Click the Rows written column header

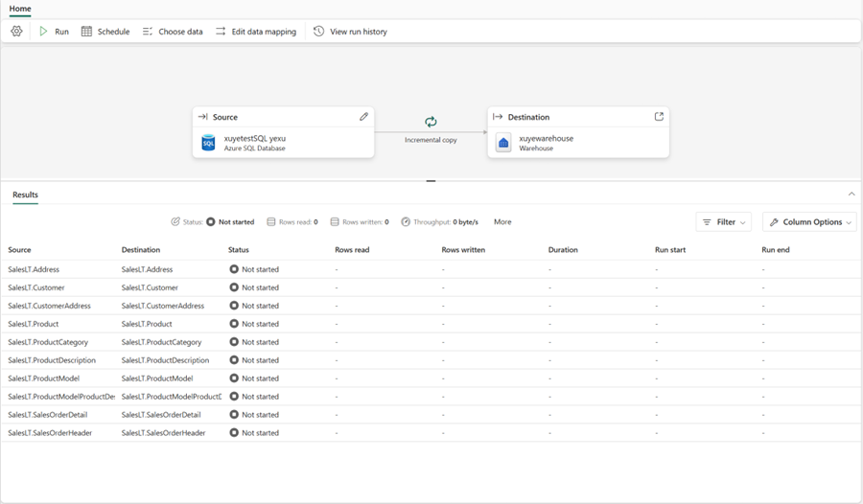[x=463, y=250]
